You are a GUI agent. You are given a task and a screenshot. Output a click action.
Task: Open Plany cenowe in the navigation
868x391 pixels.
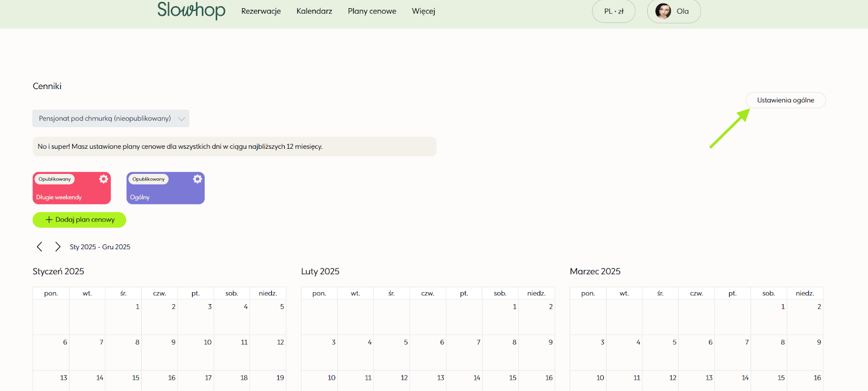(x=372, y=11)
